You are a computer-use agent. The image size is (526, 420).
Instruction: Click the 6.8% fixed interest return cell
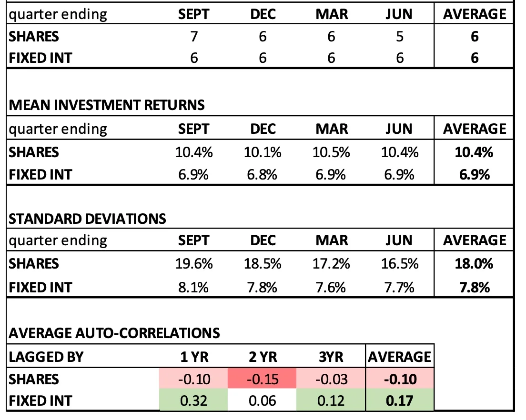point(263,174)
